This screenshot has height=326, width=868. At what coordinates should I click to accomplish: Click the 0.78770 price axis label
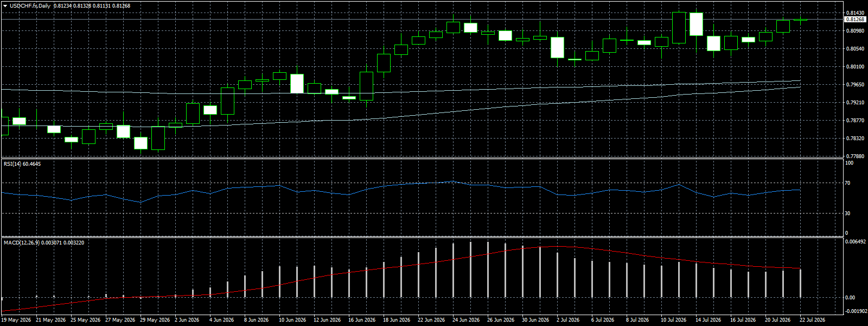[x=856, y=121]
